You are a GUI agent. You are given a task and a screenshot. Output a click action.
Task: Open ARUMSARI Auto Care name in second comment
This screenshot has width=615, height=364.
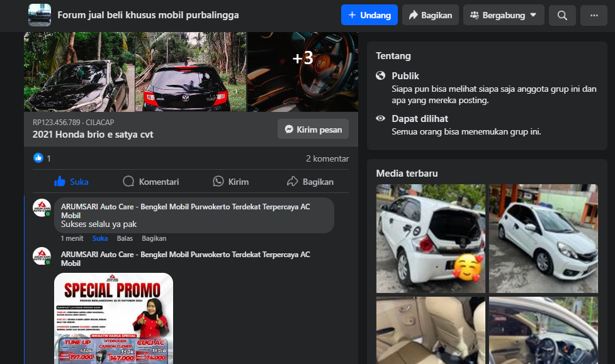tap(185, 258)
